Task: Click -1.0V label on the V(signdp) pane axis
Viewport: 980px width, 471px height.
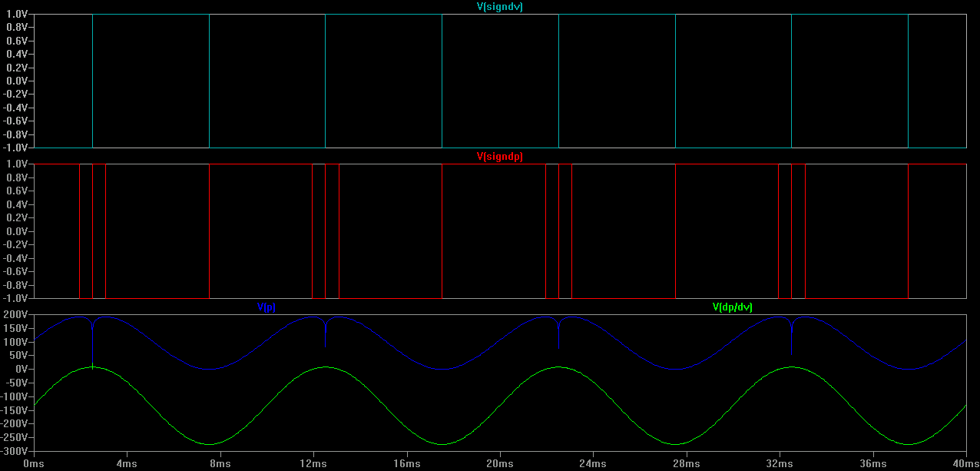Action: click(15, 298)
